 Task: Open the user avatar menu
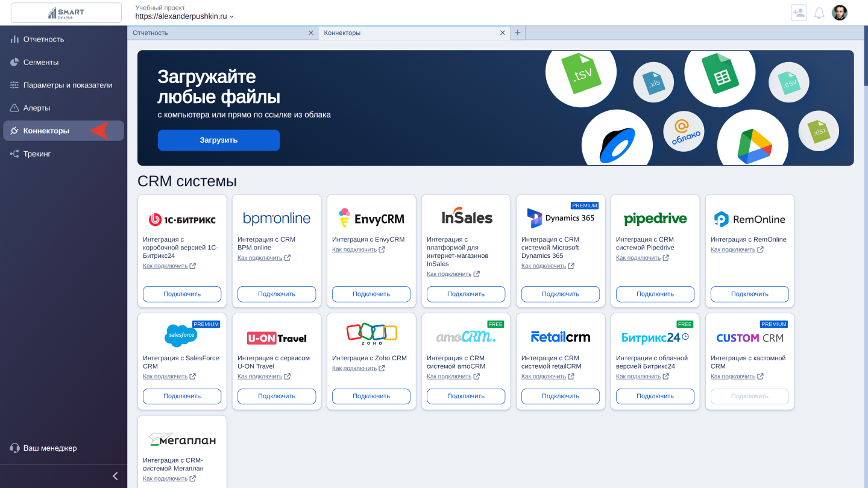[840, 13]
